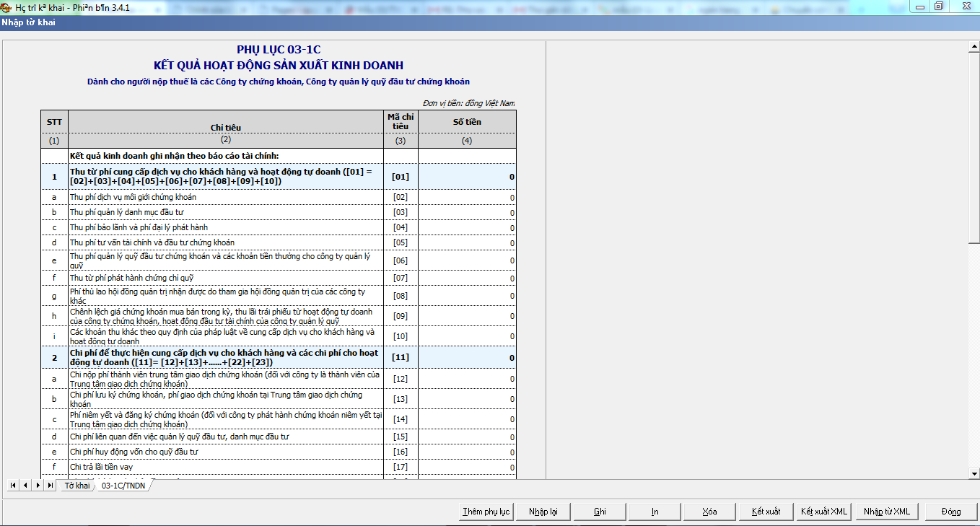Restore down the application window
This screenshot has height=526, width=980.
coord(939,6)
